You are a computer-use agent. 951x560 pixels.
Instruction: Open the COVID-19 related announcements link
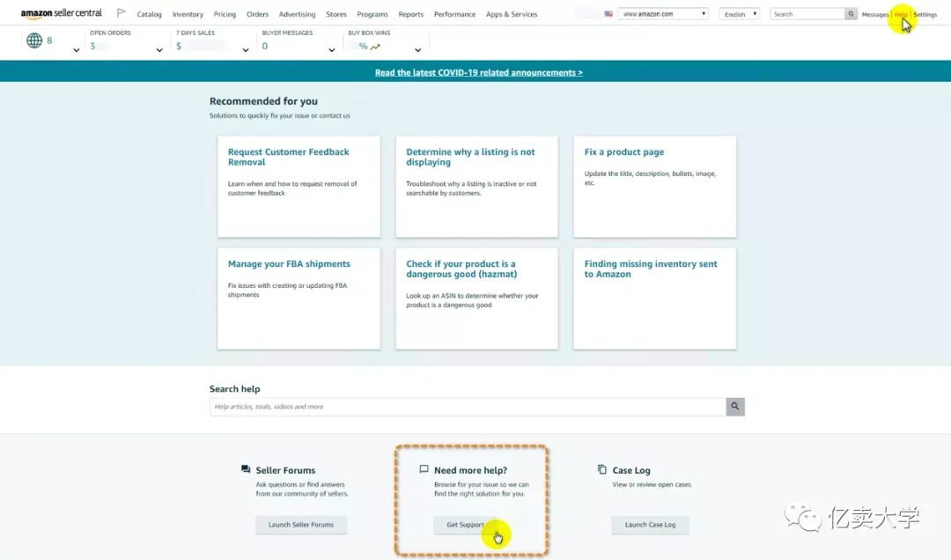(478, 72)
